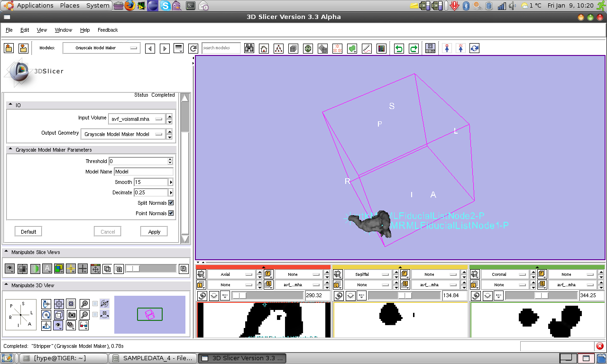Go to next module with right arrow

tap(165, 48)
